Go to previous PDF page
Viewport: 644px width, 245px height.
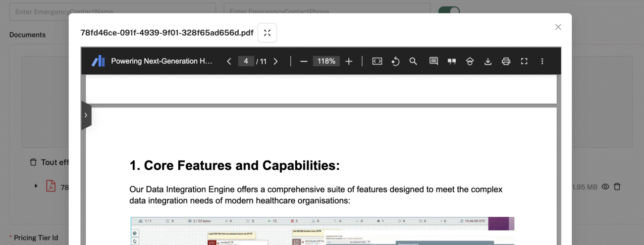pyautogui.click(x=229, y=61)
